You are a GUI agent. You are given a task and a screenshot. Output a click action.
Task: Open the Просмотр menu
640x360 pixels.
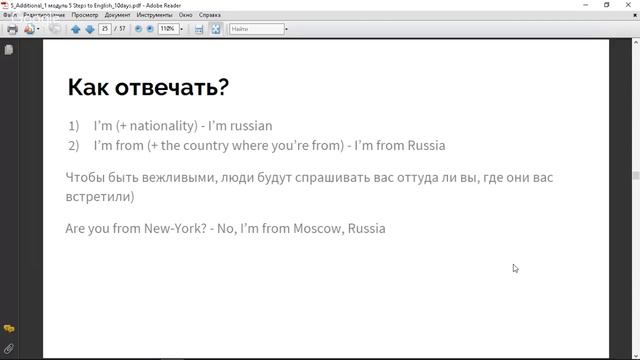tap(85, 15)
